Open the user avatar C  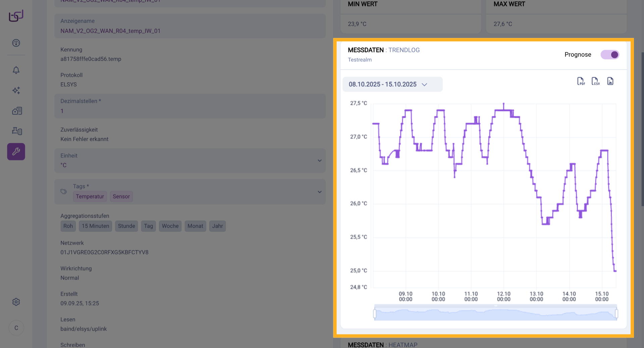click(x=16, y=328)
